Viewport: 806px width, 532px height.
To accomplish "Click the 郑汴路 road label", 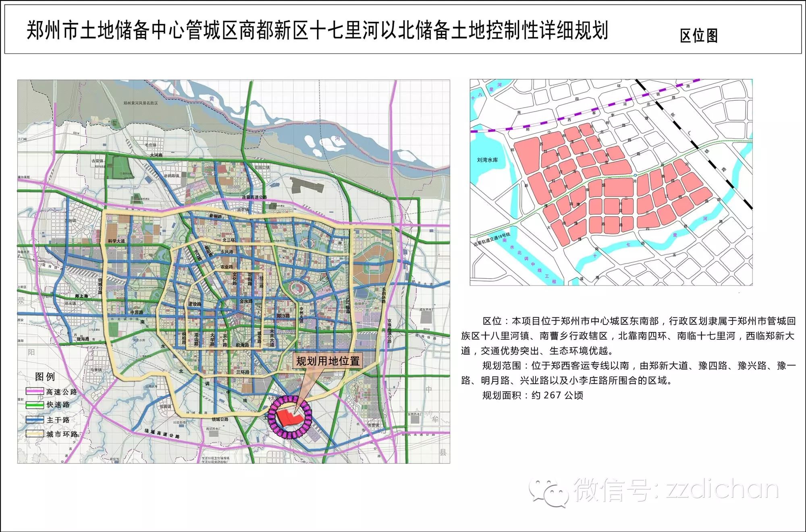I will pos(283,316).
